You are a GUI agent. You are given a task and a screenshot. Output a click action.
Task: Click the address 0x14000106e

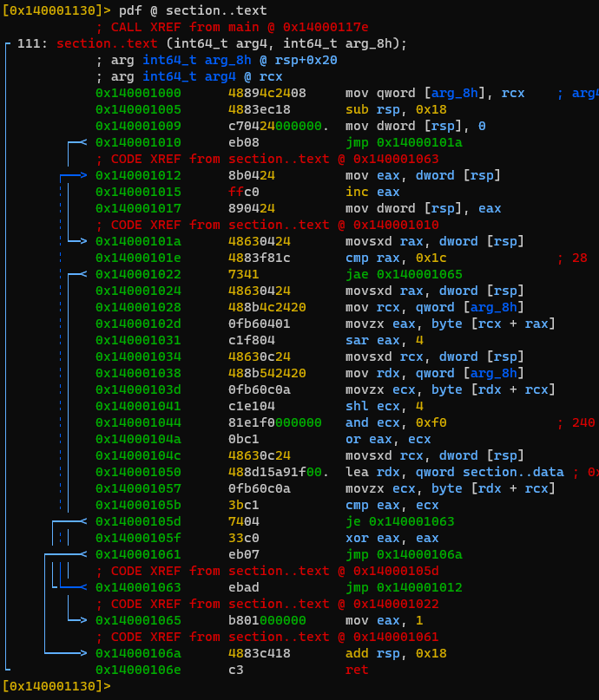(139, 670)
